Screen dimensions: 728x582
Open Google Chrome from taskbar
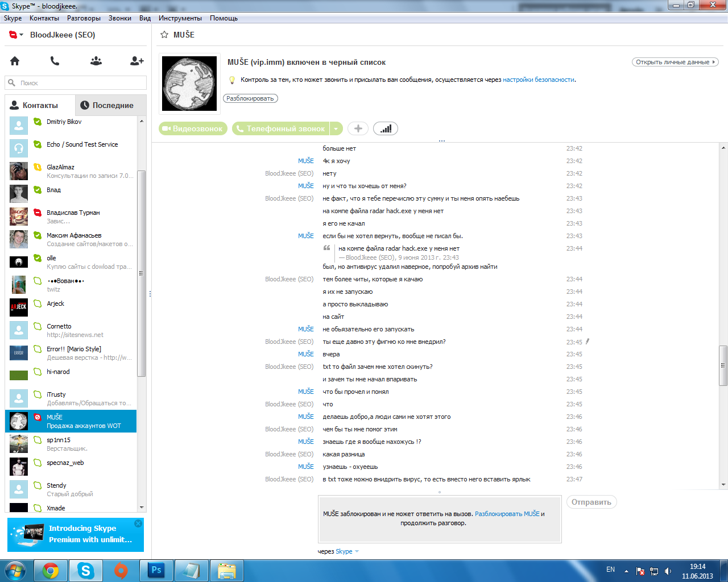51,571
